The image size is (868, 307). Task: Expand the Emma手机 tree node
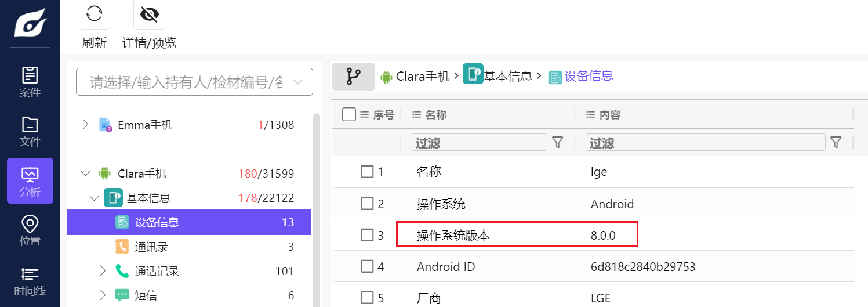85,124
